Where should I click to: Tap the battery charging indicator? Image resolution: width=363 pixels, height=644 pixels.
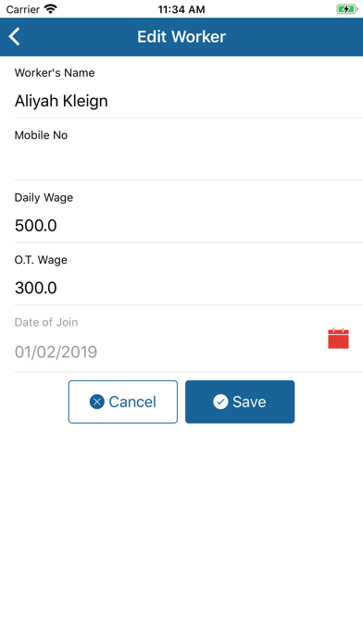click(x=347, y=9)
